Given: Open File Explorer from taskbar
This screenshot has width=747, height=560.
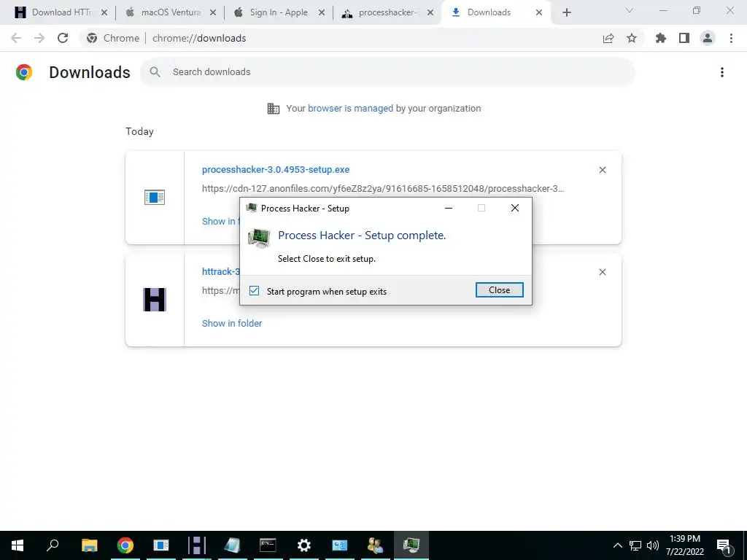Looking at the screenshot, I should click(x=89, y=545).
